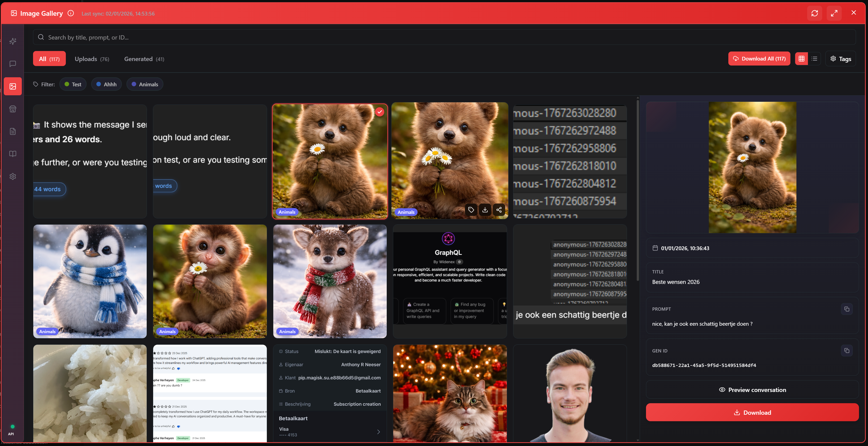The width and height of the screenshot is (868, 446).
Task: Open the store section from sidebar
Action: (x=13, y=109)
